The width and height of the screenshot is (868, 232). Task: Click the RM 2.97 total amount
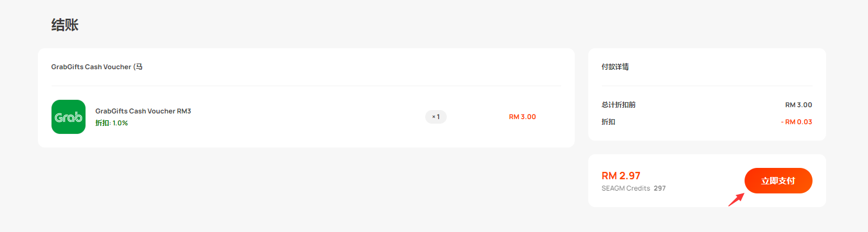621,176
